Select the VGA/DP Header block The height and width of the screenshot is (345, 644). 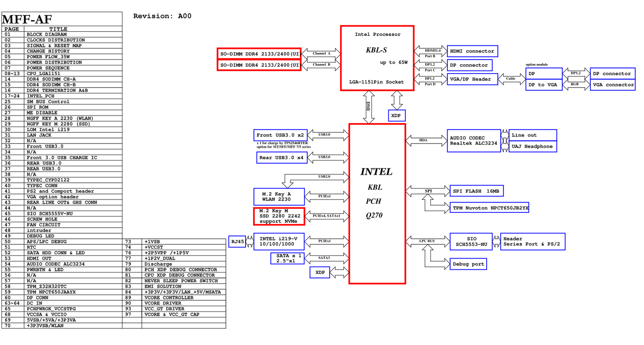click(473, 79)
